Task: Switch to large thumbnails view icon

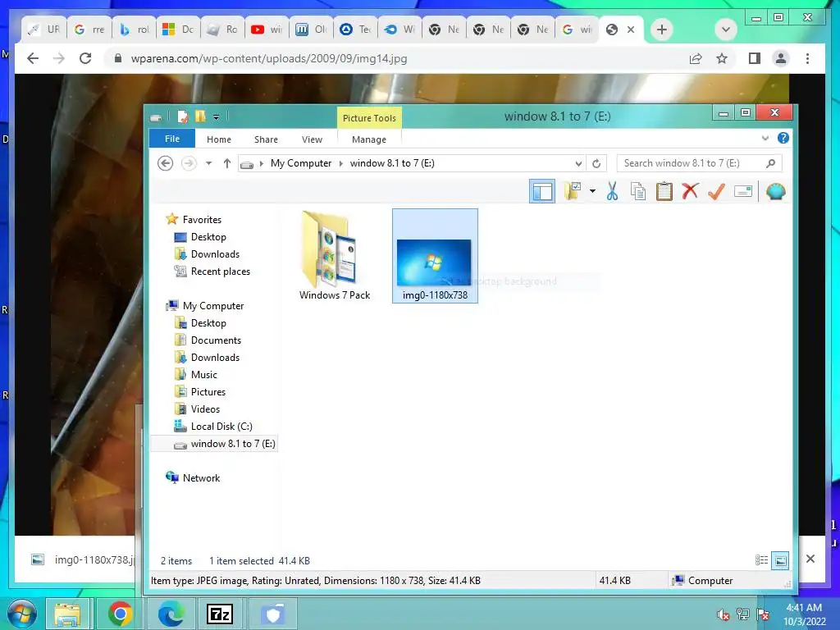Action: (x=781, y=560)
